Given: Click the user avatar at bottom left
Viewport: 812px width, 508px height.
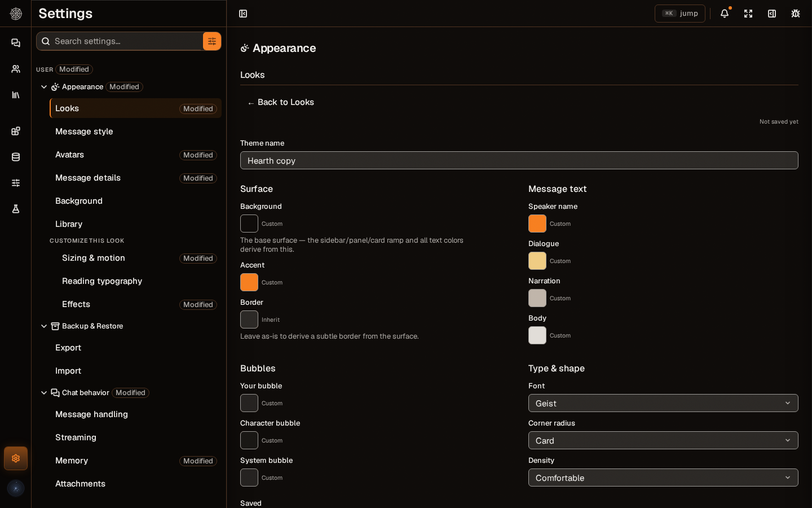Looking at the screenshot, I should [16, 488].
